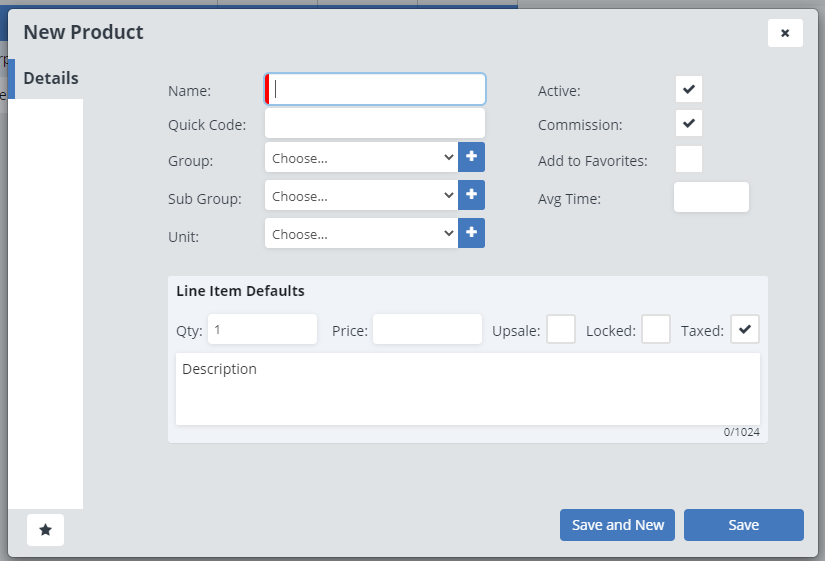Check the Upsale box
The image size is (825, 561).
click(x=561, y=329)
